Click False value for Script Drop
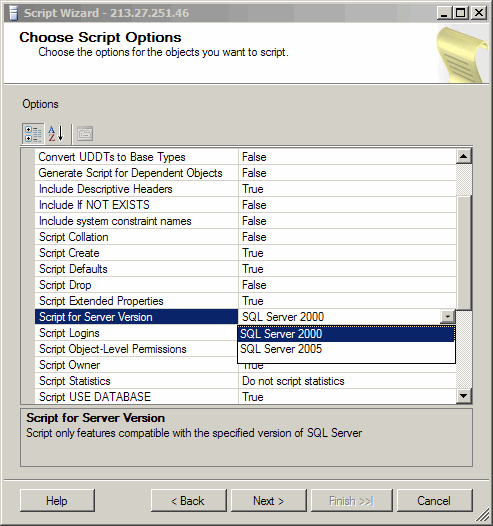 pyautogui.click(x=347, y=285)
